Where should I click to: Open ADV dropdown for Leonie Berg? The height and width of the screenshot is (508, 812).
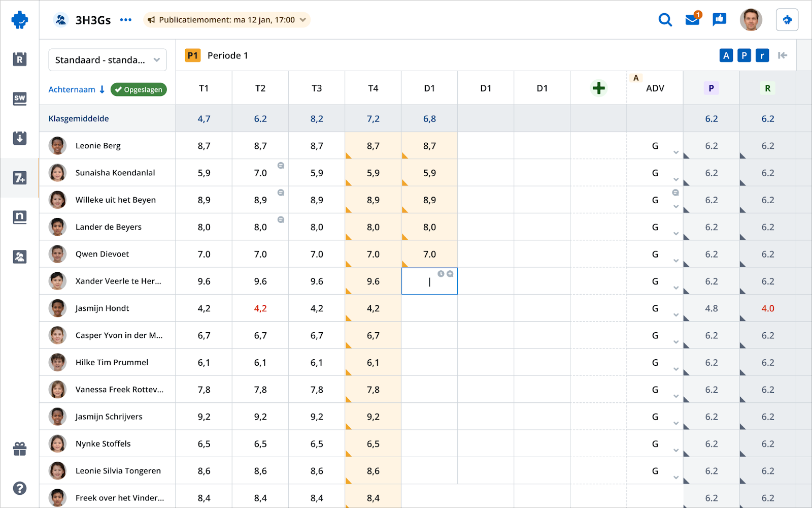point(675,152)
